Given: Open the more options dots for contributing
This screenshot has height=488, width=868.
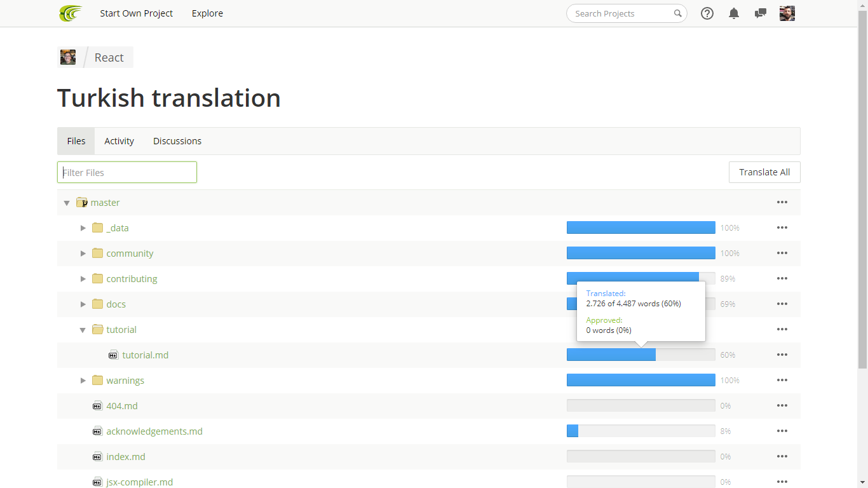Looking at the screenshot, I should tap(782, 278).
